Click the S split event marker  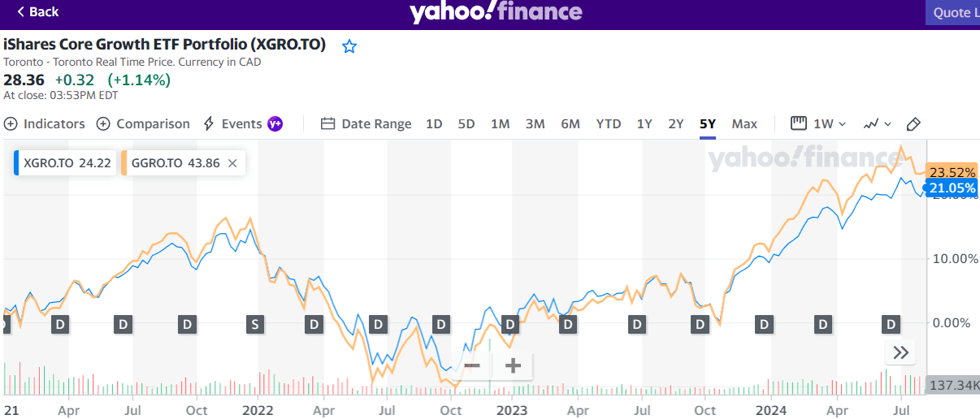click(255, 325)
